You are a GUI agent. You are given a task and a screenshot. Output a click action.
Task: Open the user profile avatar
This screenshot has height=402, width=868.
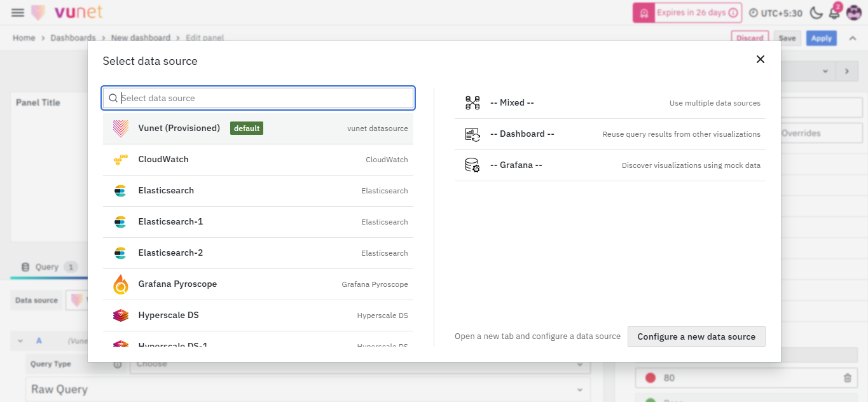click(x=853, y=13)
